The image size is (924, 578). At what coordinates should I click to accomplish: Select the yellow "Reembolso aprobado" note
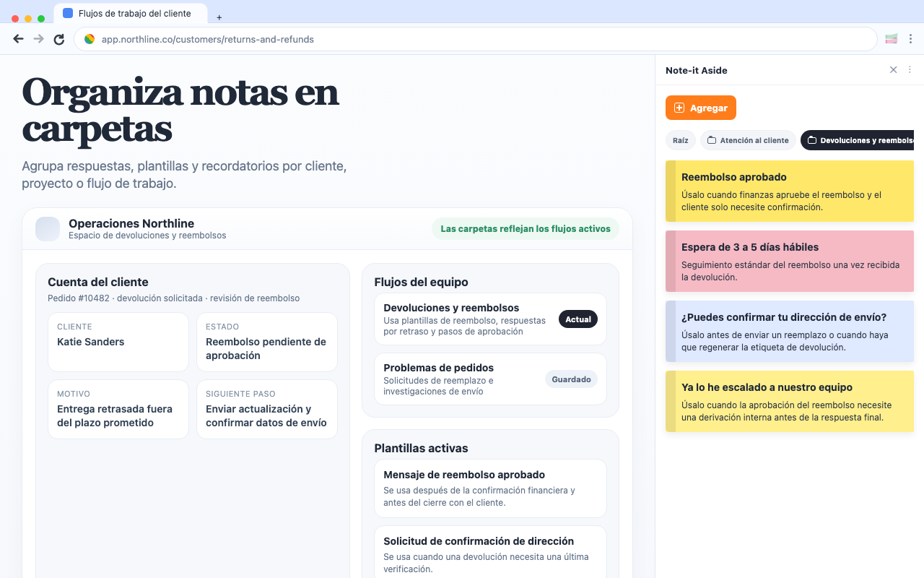click(790, 191)
